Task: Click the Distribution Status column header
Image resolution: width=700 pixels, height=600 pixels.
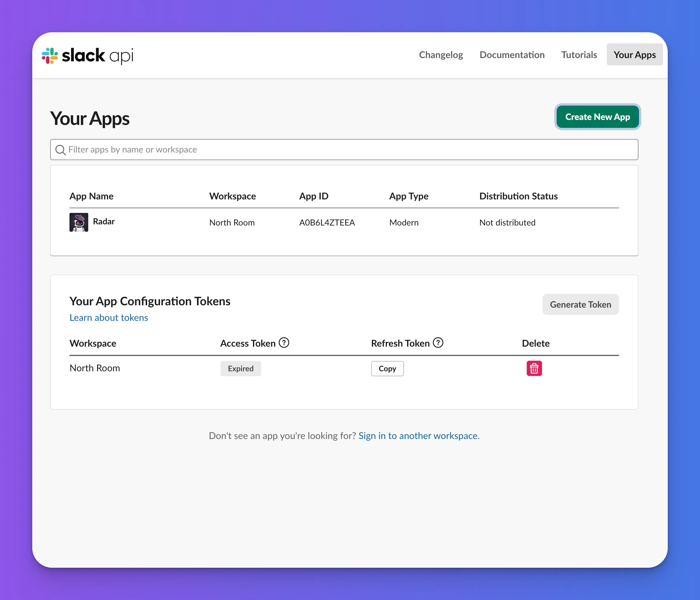Action: pos(518,196)
